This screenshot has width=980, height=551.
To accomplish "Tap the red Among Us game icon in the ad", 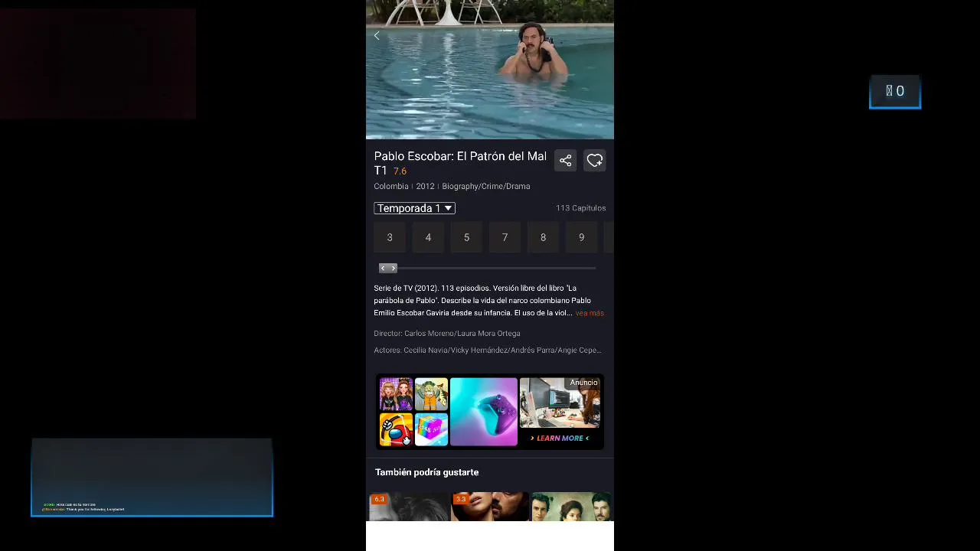I will (396, 429).
